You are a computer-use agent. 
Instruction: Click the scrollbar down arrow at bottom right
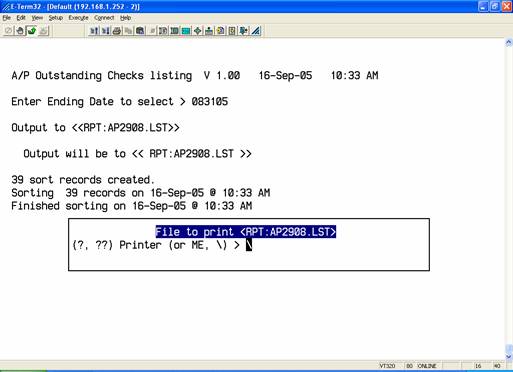click(509, 357)
